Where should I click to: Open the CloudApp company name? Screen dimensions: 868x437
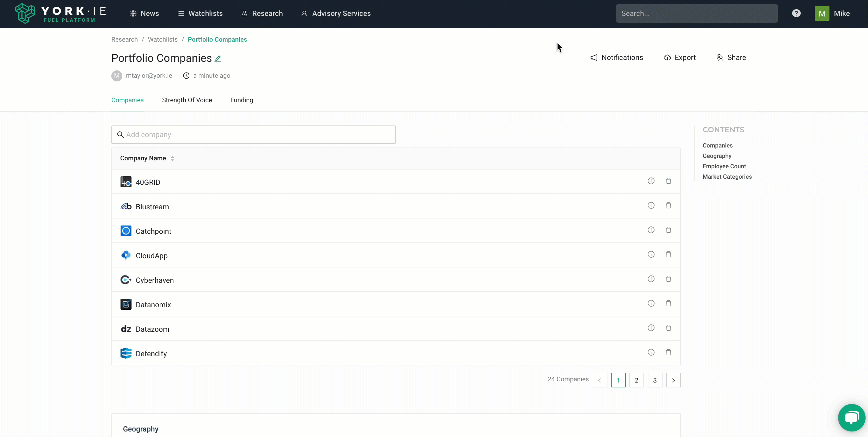click(x=152, y=256)
